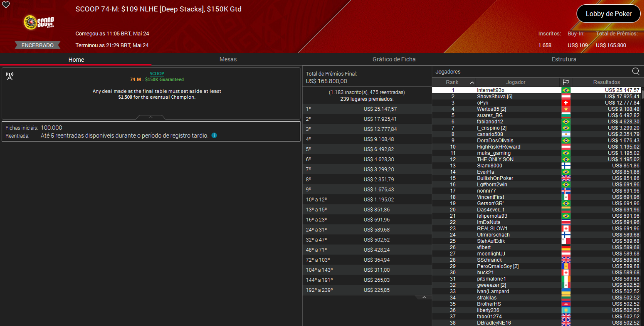Select player row moonlightJJ

[536, 254]
